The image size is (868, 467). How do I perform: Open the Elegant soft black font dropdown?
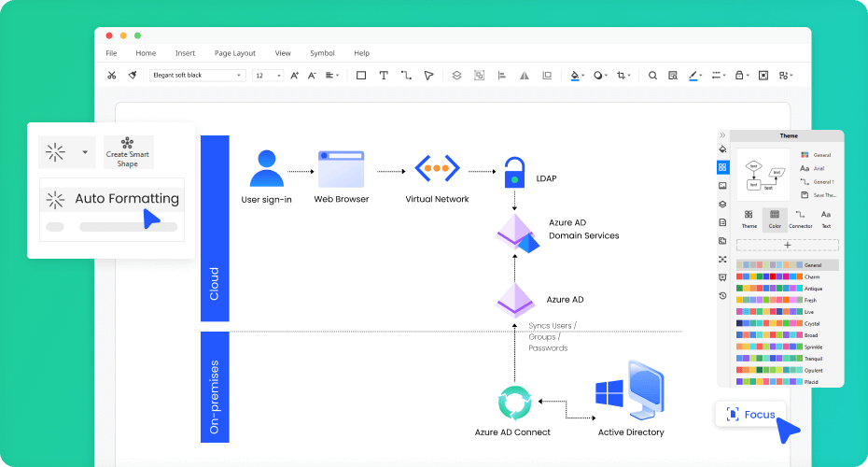coord(197,76)
